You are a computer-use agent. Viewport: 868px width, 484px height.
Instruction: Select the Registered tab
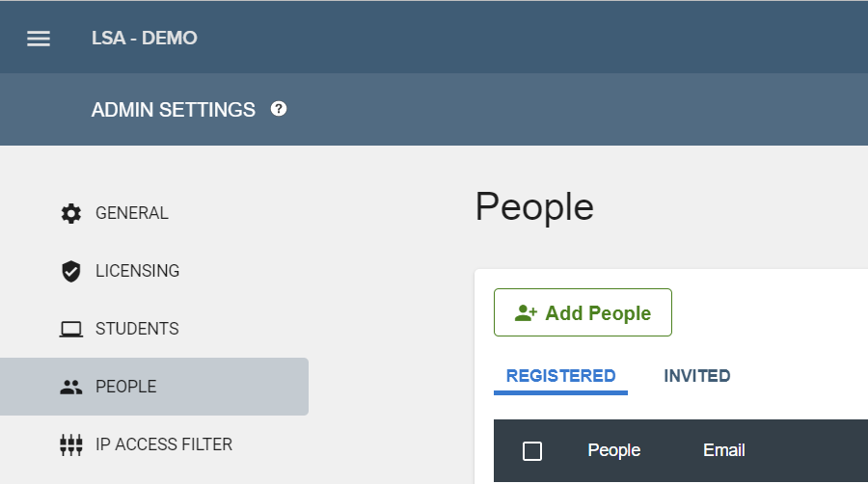coord(560,376)
